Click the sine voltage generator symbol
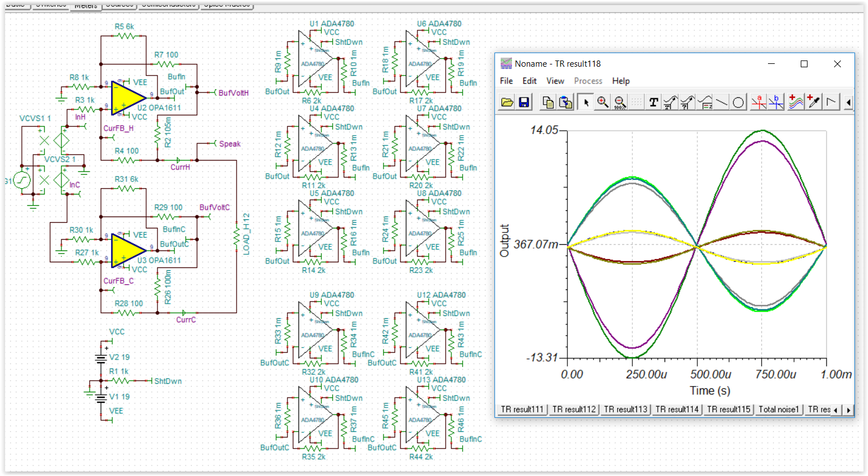This screenshot has width=868, height=476. point(22,180)
